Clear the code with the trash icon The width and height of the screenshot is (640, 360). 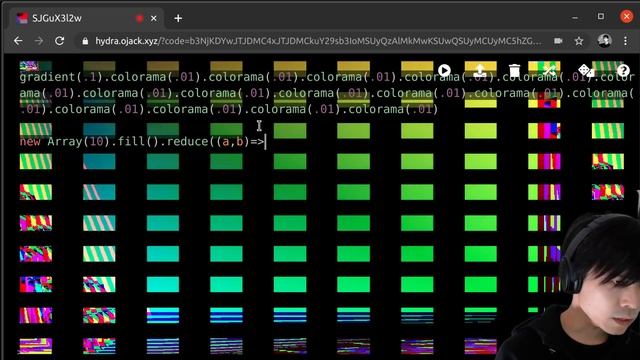[x=514, y=71]
